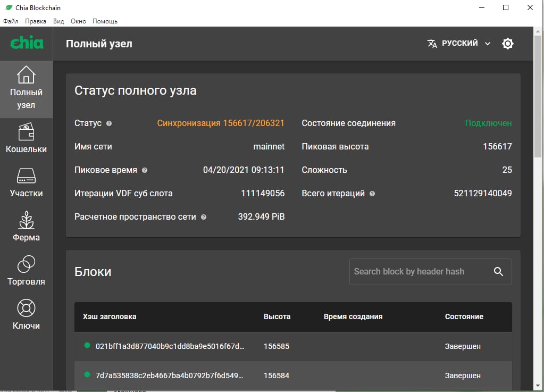This screenshot has width=544, height=392.
Task: Click the green status dot of block 156585
Action: 87,345
